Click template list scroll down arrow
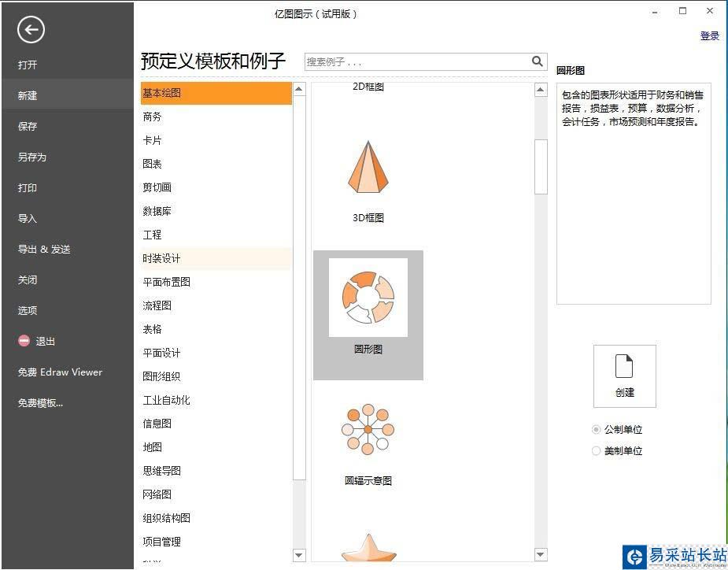 point(541,554)
